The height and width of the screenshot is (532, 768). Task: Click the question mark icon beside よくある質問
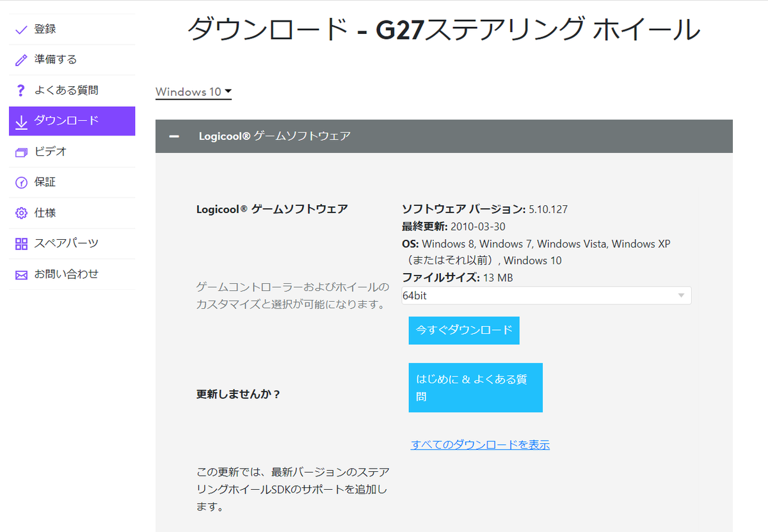[x=21, y=91]
